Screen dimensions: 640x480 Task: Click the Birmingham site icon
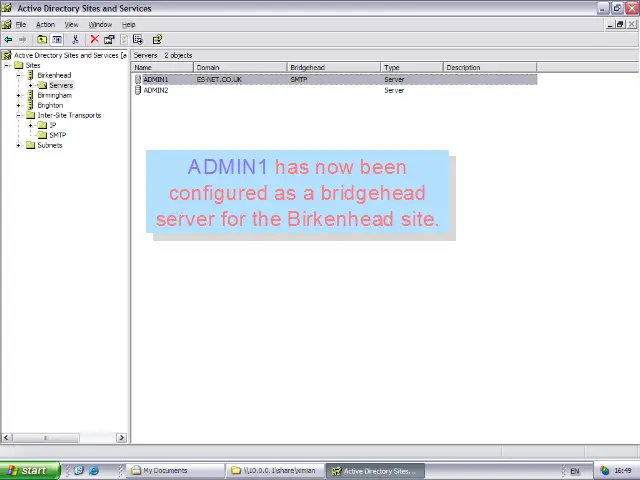coord(31,95)
